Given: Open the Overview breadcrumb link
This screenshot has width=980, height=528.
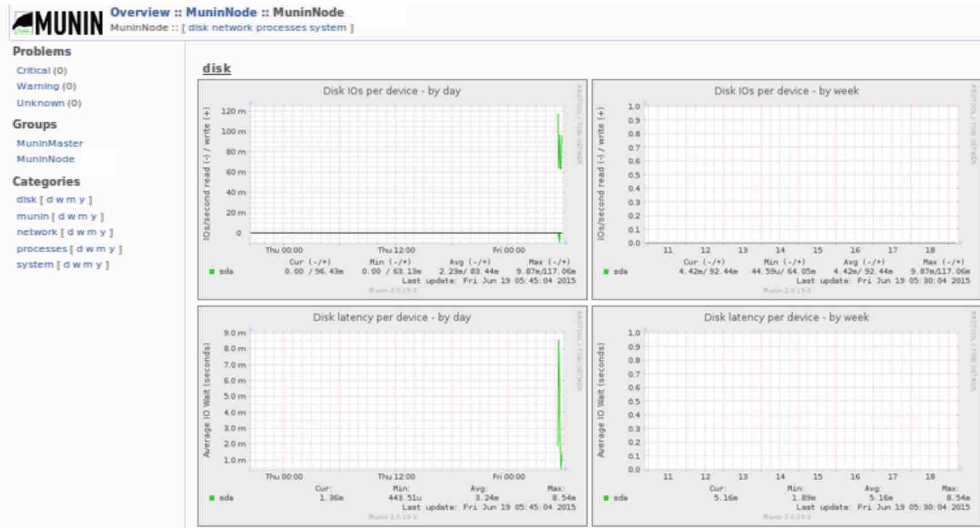Looking at the screenshot, I should 140,12.
